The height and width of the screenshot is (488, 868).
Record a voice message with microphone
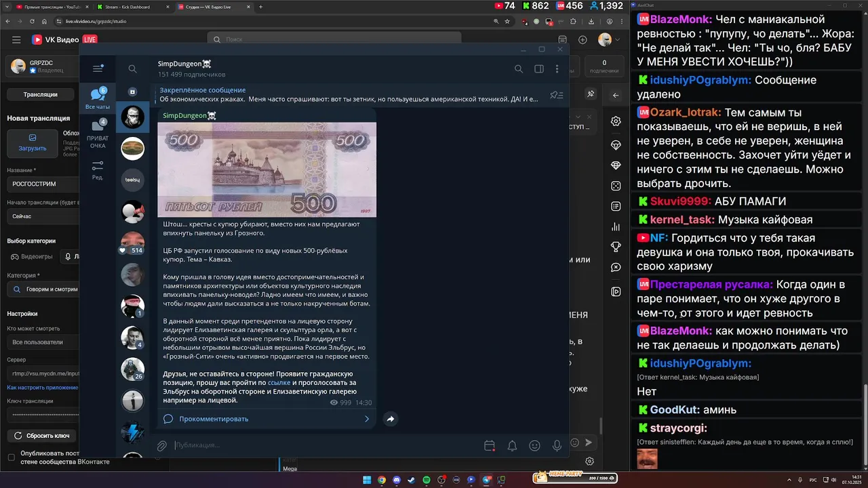pos(557,445)
